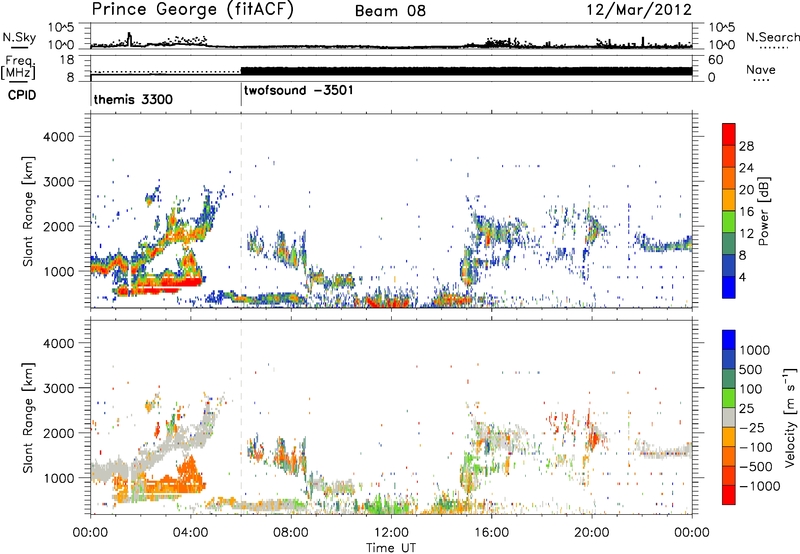This screenshot has width=800, height=554.
Task: Click "3000" on the velocity panel range axis
Action: click(59, 388)
